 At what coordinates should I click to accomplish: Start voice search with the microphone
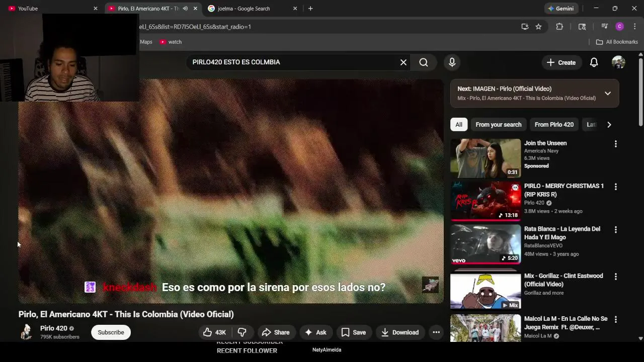point(452,62)
